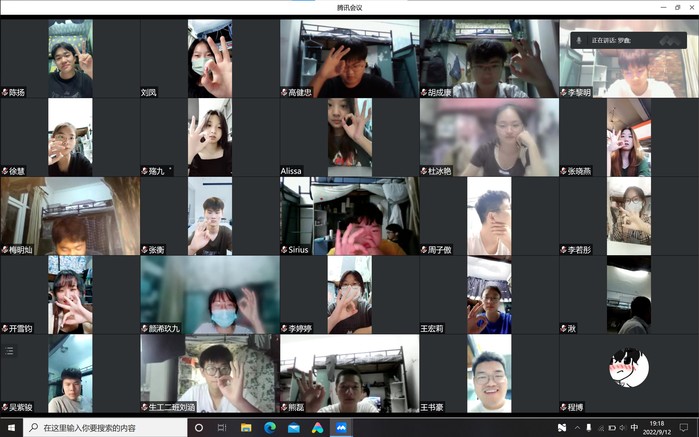
Task: Click the participant list icon at left edge
Action: point(10,351)
